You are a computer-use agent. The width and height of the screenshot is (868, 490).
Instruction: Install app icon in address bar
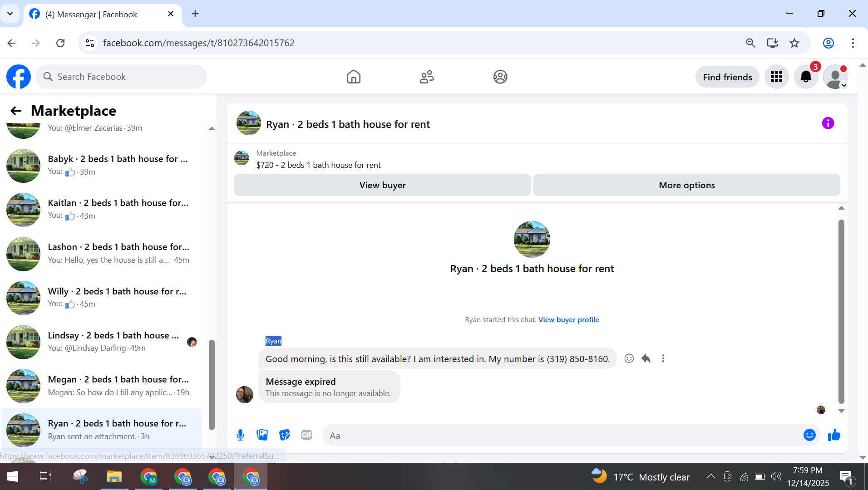pos(772,43)
